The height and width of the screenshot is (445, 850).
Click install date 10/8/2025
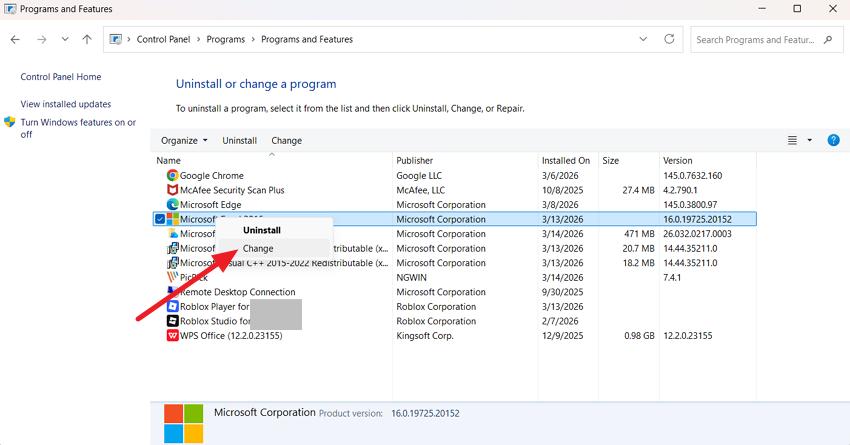[x=562, y=190]
